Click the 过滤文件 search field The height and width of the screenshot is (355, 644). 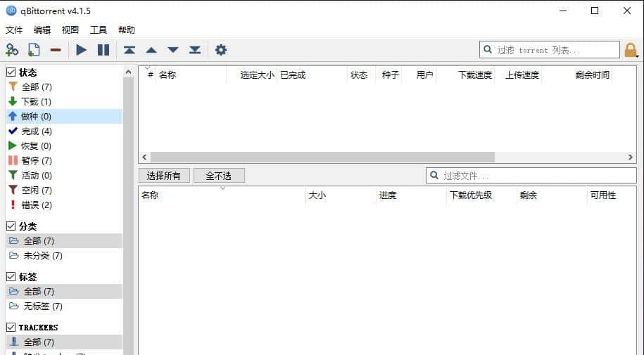coord(531,176)
